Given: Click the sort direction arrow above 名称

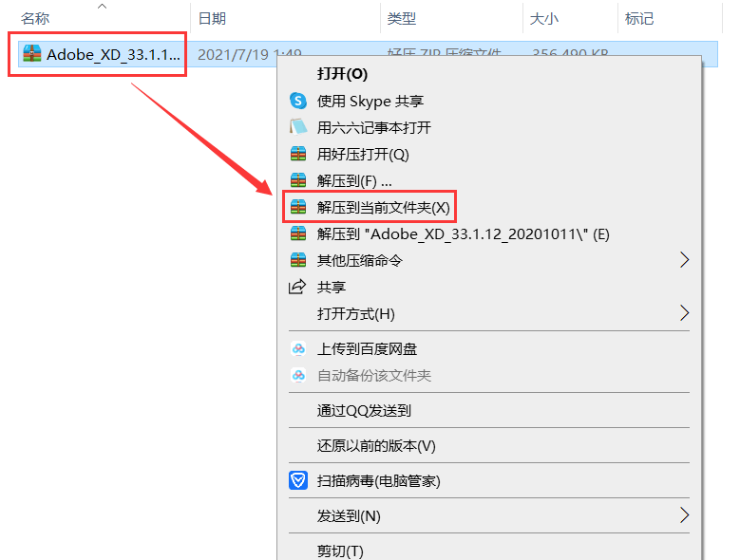Looking at the screenshot, I should point(102,6).
